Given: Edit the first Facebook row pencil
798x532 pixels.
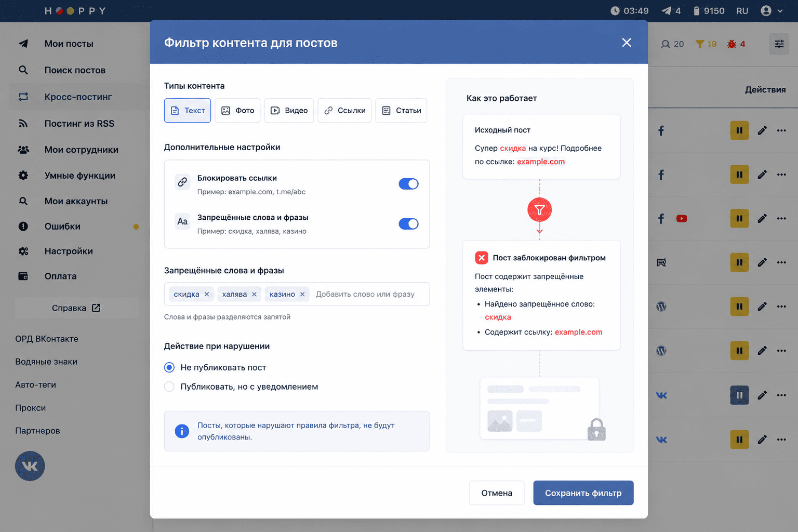Looking at the screenshot, I should click(x=762, y=130).
